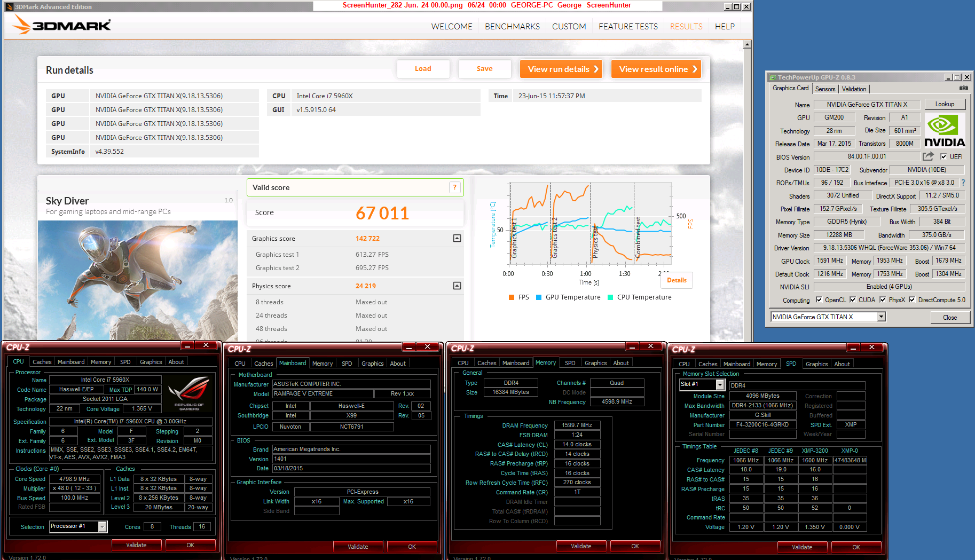Click the GPU-Z title bar app icon

(773, 77)
